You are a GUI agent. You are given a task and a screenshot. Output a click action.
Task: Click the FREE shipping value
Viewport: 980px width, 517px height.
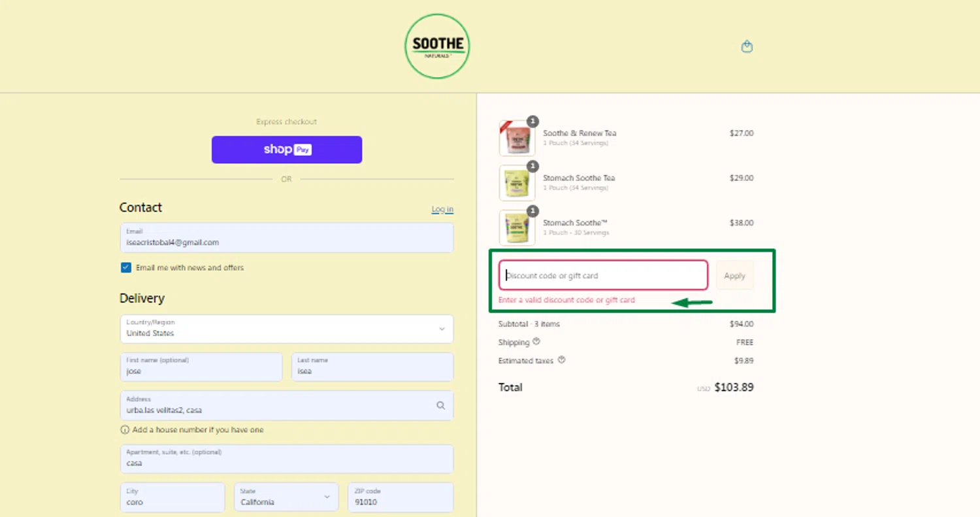point(745,342)
